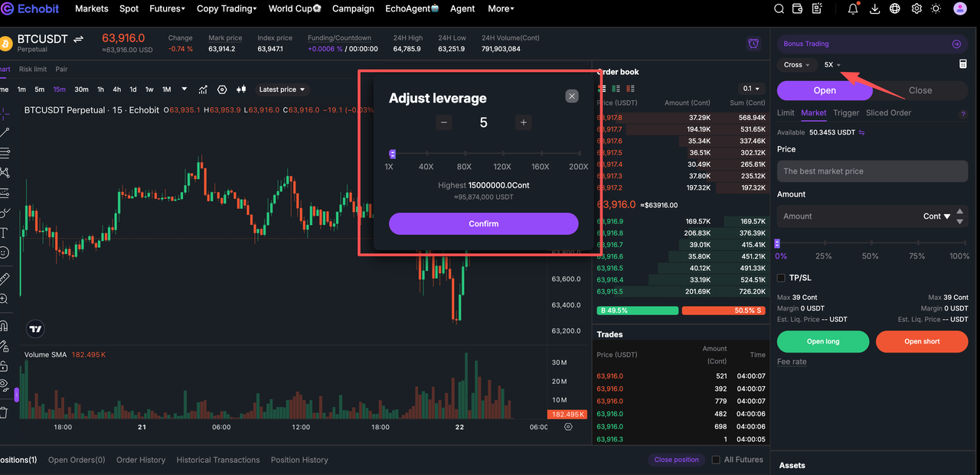Decrease leverage with the minus button
This screenshot has width=980, height=475.
point(444,122)
